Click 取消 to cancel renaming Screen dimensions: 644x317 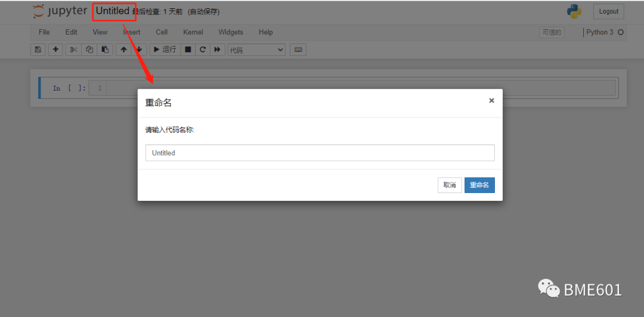(450, 185)
